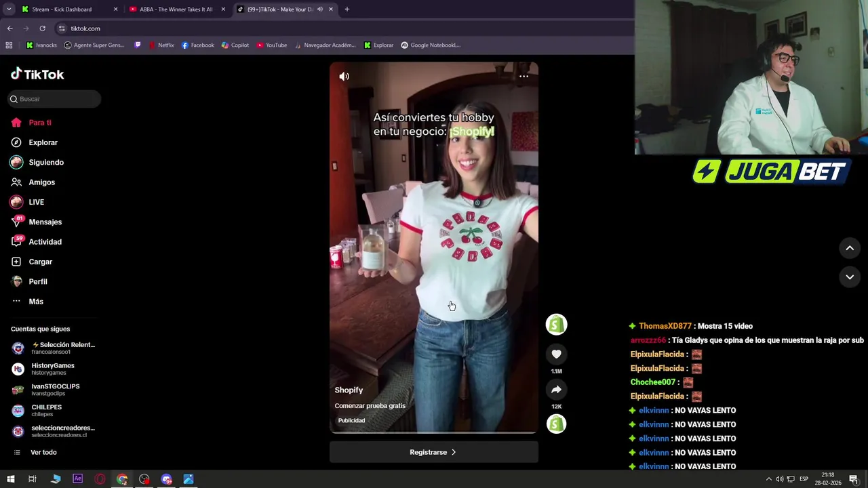Click ThomasXD877 chat username
Viewport: 868px width, 488px height.
pyautogui.click(x=665, y=326)
